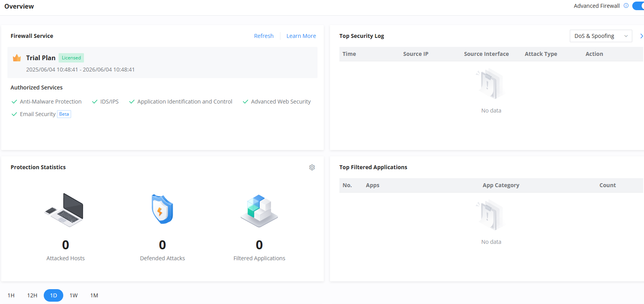Image resolution: width=644 pixels, height=304 pixels.
Task: Click the Trial Plan crown icon
Action: pos(17,58)
